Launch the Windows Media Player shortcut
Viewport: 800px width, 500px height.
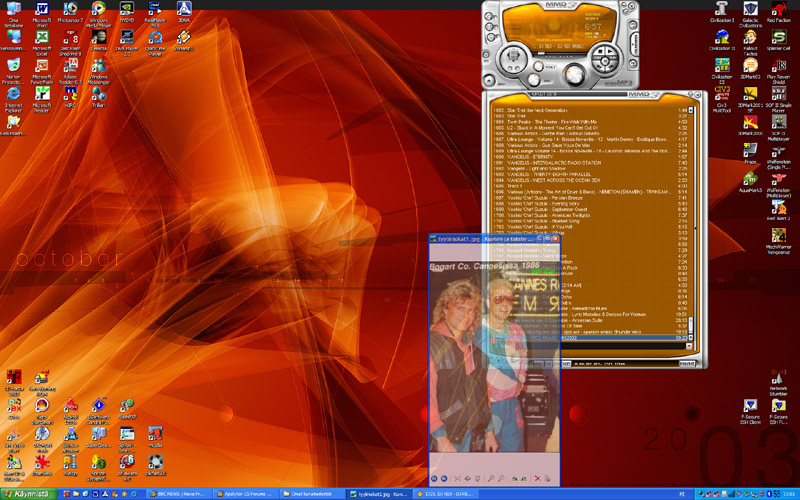pyautogui.click(x=99, y=11)
